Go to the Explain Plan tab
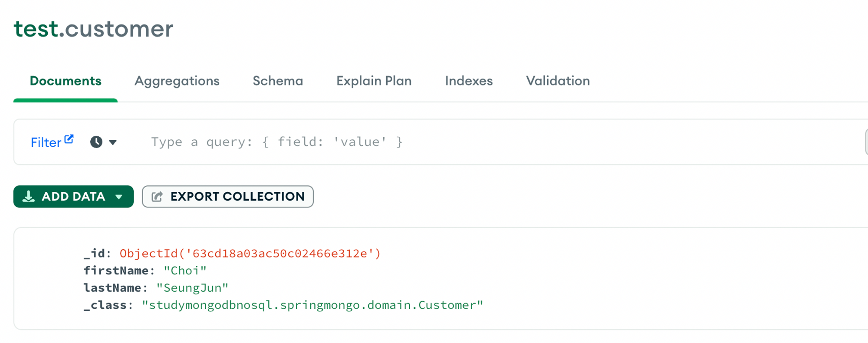Screen dimensions: 868x343 pyautogui.click(x=374, y=81)
